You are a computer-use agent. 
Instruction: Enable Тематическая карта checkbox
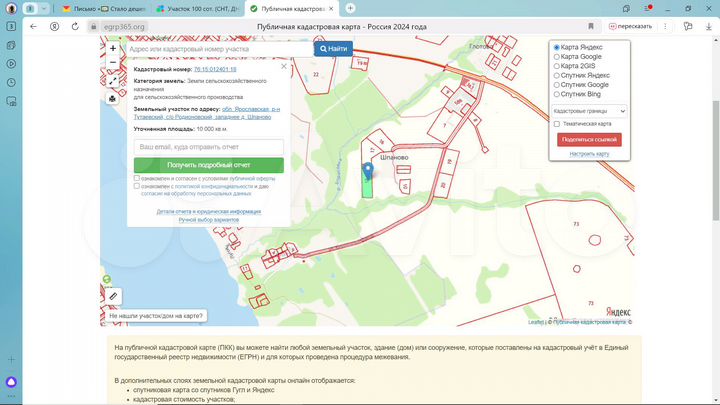(557, 124)
